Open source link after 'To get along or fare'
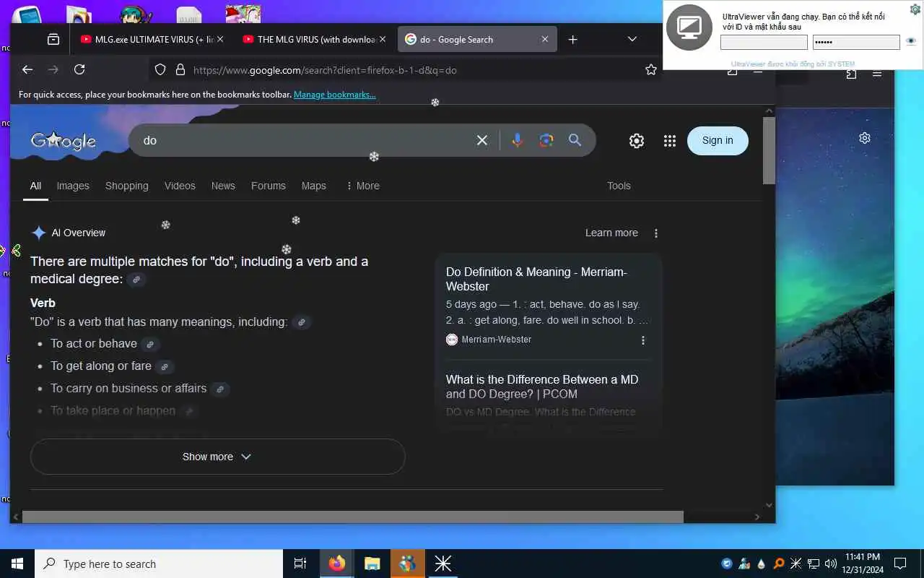Screen dimensions: 924x578 coord(165,367)
